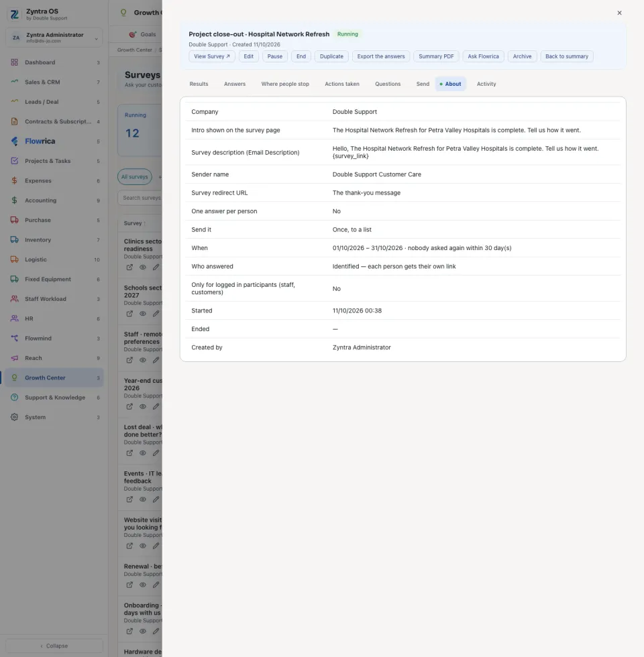The height and width of the screenshot is (657, 644).
Task: Click the Expenses dollar icon
Action: [14, 180]
